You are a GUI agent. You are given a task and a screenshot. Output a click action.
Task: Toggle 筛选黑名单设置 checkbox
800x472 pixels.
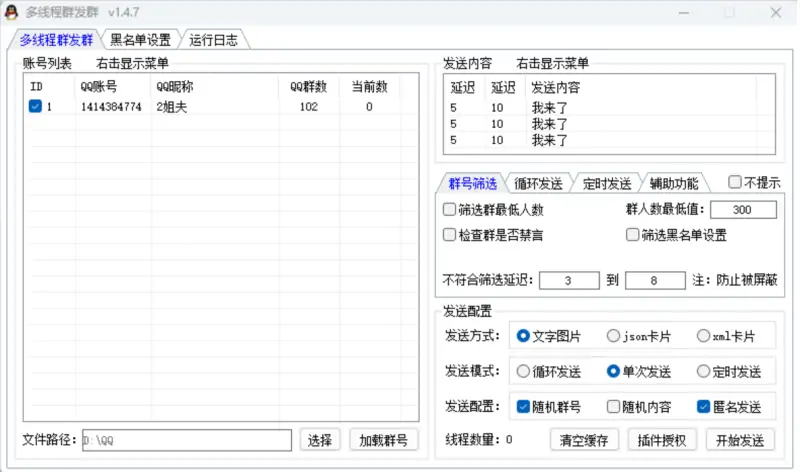coord(633,236)
